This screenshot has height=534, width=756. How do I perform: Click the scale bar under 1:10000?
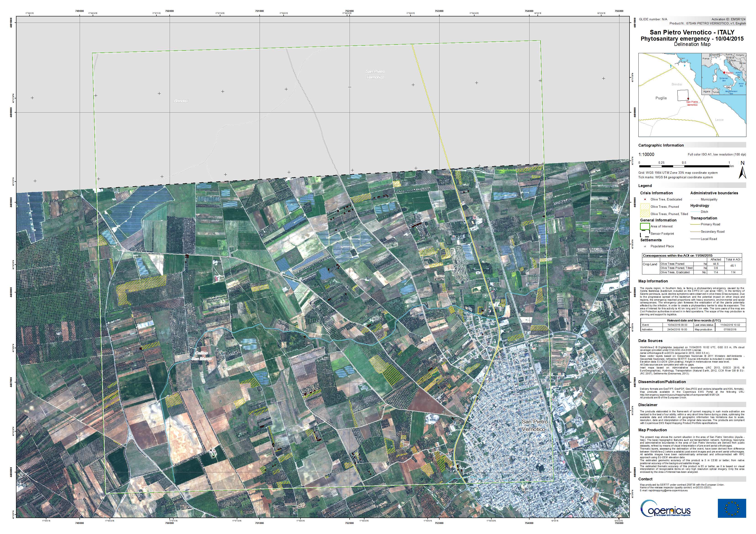point(684,167)
